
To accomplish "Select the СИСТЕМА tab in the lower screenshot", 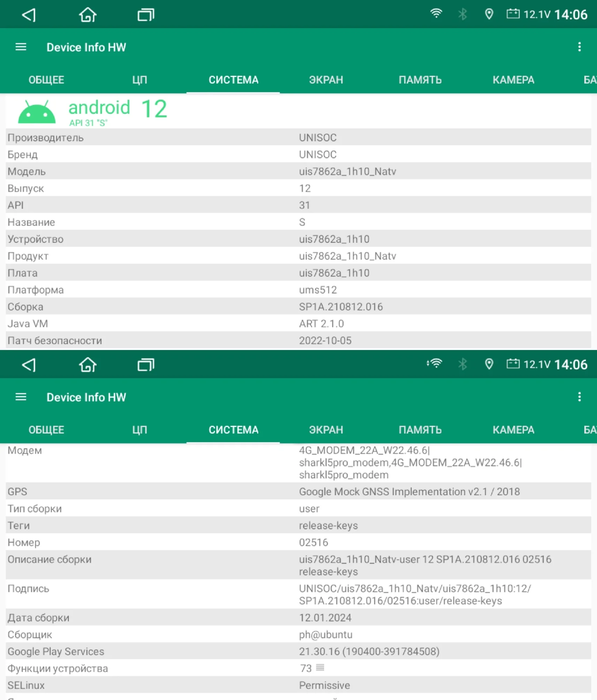I will [233, 430].
